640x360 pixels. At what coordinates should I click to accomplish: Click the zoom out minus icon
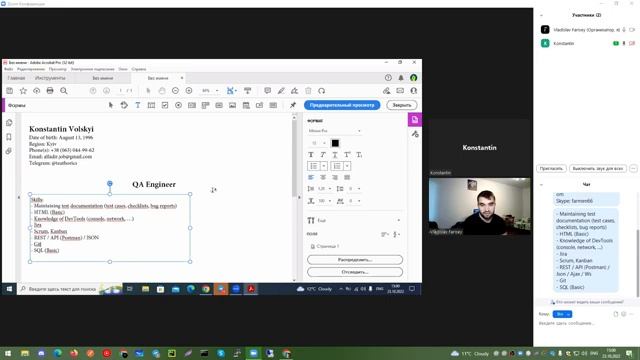click(x=176, y=91)
